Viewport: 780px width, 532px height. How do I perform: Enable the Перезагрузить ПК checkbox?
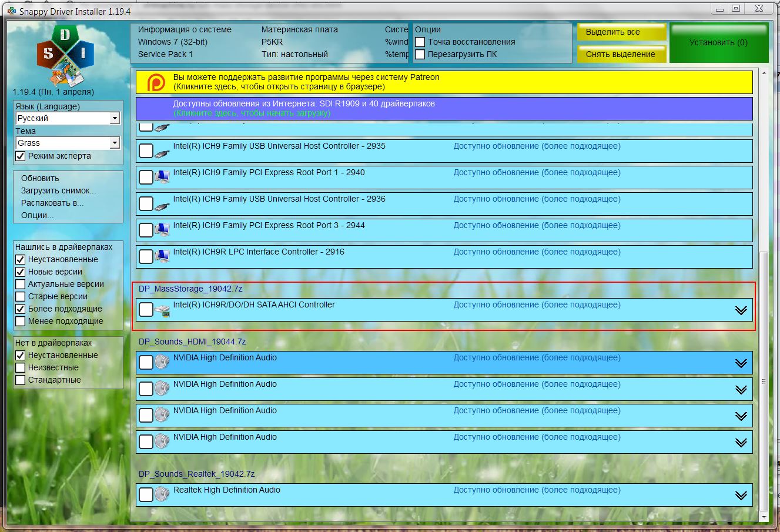(x=420, y=55)
